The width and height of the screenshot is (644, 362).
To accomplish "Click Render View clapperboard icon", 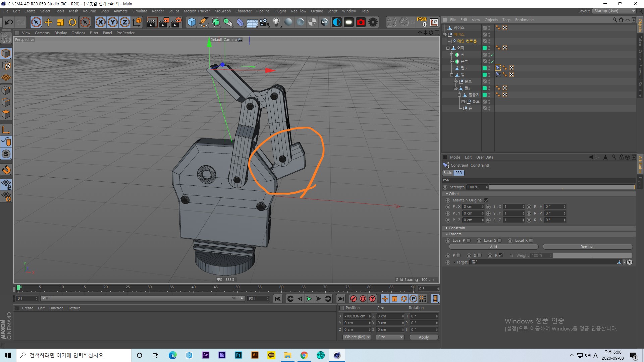I will [152, 22].
